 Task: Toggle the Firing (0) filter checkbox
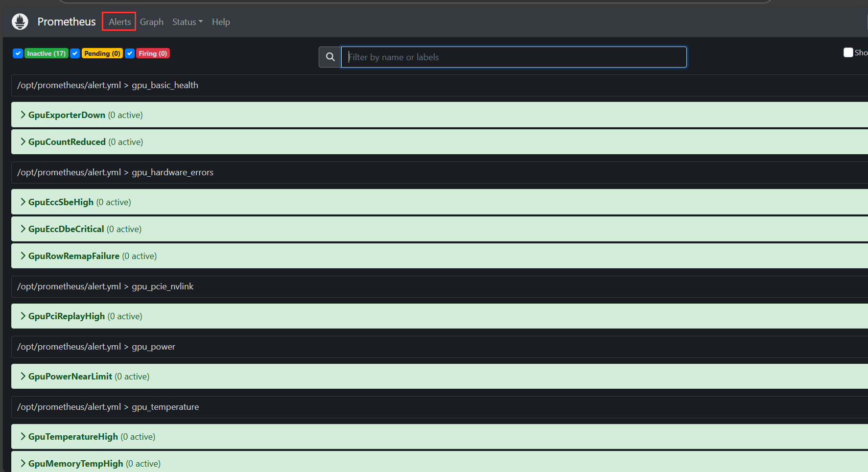[x=130, y=53]
